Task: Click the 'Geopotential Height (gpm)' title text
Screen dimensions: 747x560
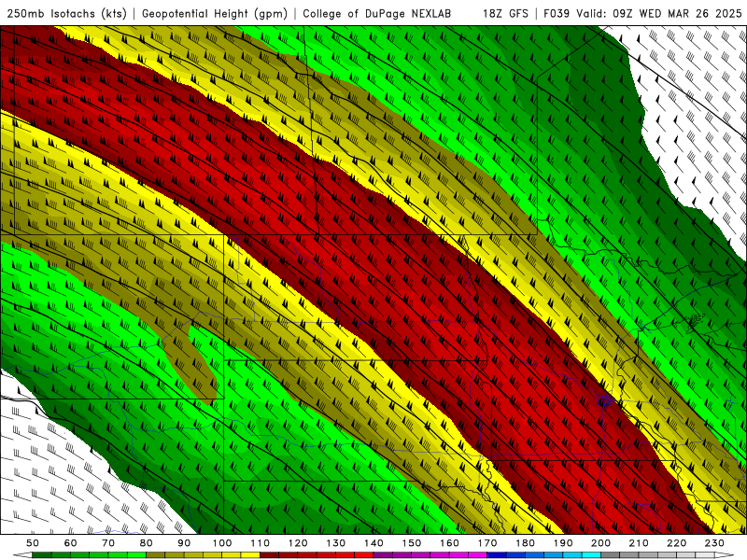Action: (215, 14)
